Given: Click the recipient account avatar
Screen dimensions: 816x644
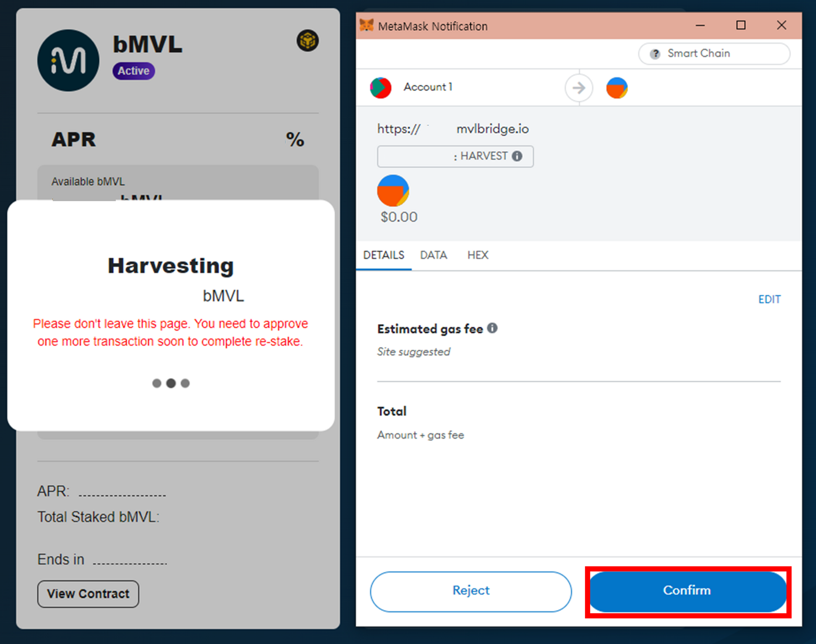Looking at the screenshot, I should tap(616, 88).
